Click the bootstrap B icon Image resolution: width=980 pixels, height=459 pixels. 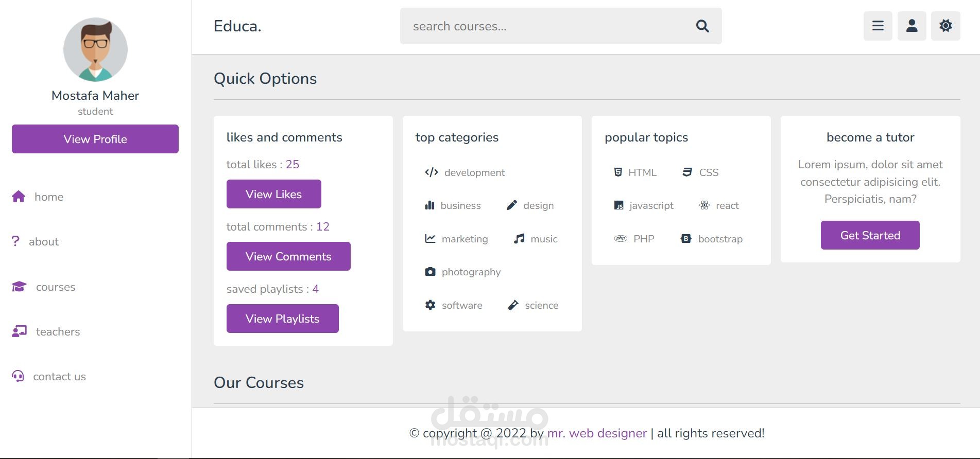point(686,239)
